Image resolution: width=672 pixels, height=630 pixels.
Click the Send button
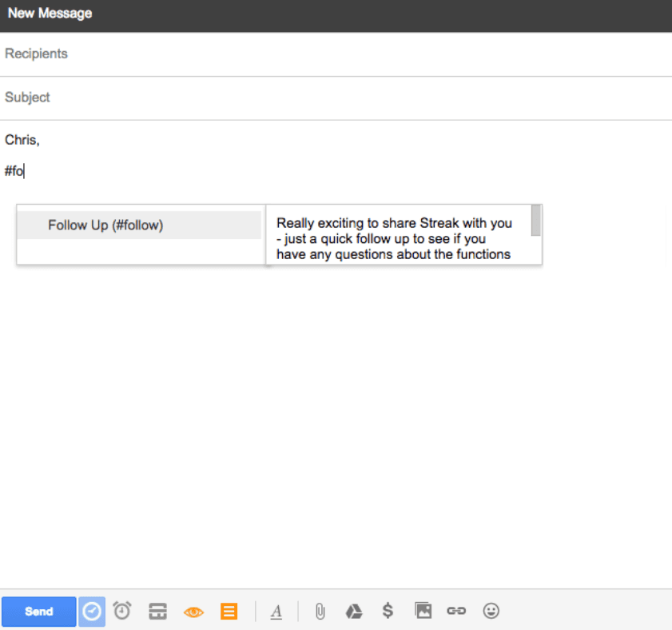[x=38, y=611]
